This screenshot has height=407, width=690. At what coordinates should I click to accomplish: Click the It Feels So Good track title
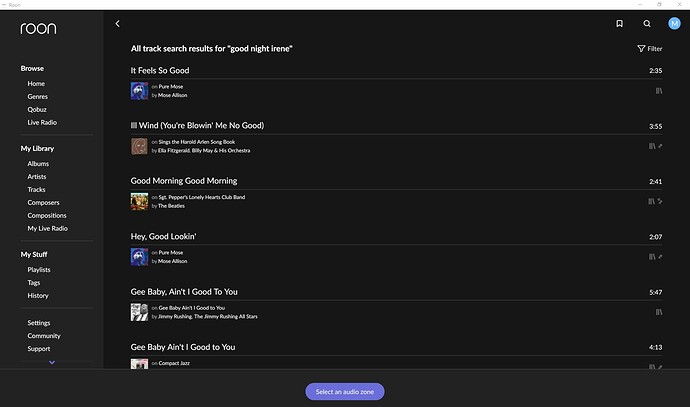(160, 70)
